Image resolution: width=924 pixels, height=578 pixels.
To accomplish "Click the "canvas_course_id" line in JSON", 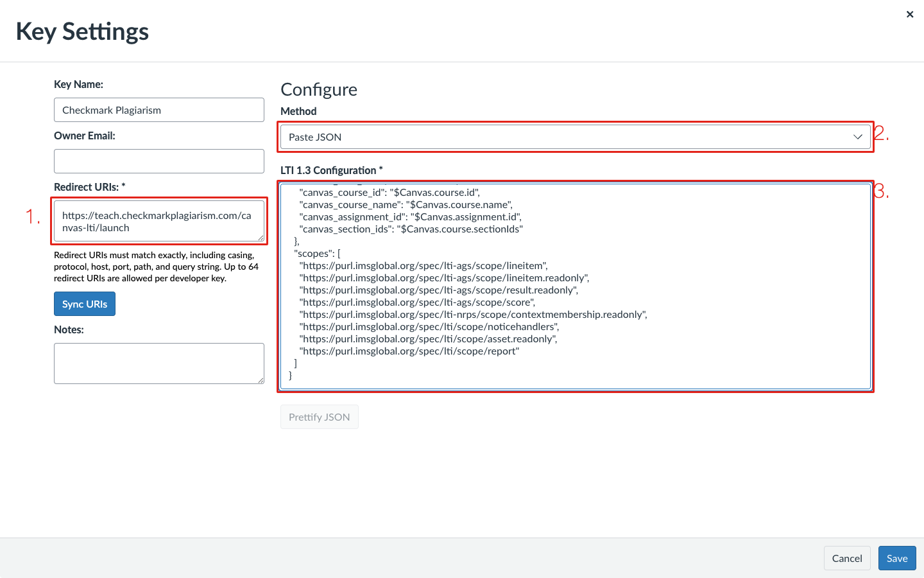I will (x=389, y=192).
